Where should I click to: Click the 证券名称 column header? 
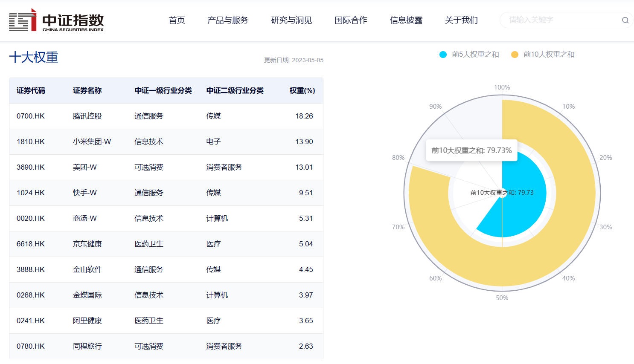87,90
